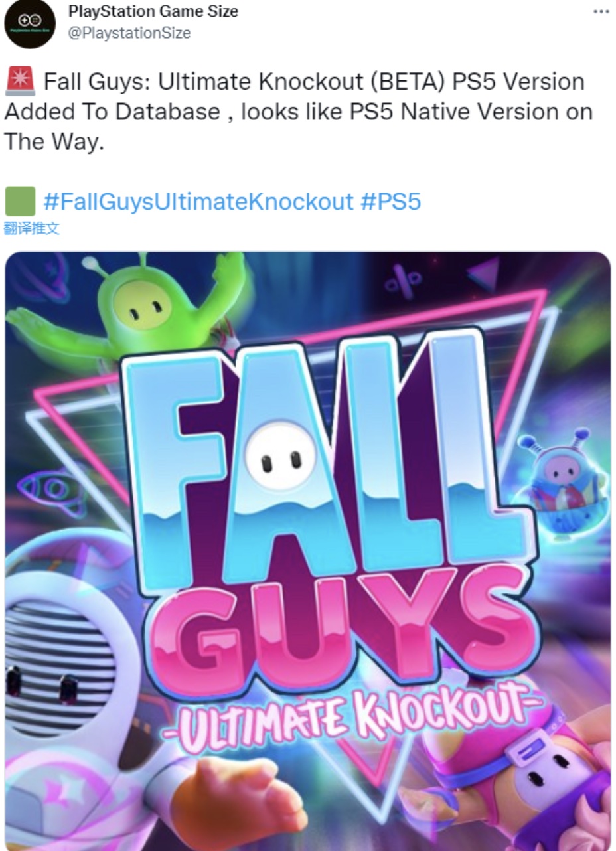Open the @PlaystationSize handle link
This screenshot has width=616, height=851.
(x=129, y=33)
